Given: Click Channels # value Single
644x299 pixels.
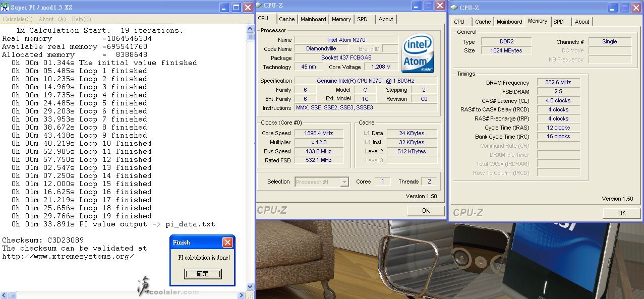Looking at the screenshot, I should pyautogui.click(x=610, y=41).
